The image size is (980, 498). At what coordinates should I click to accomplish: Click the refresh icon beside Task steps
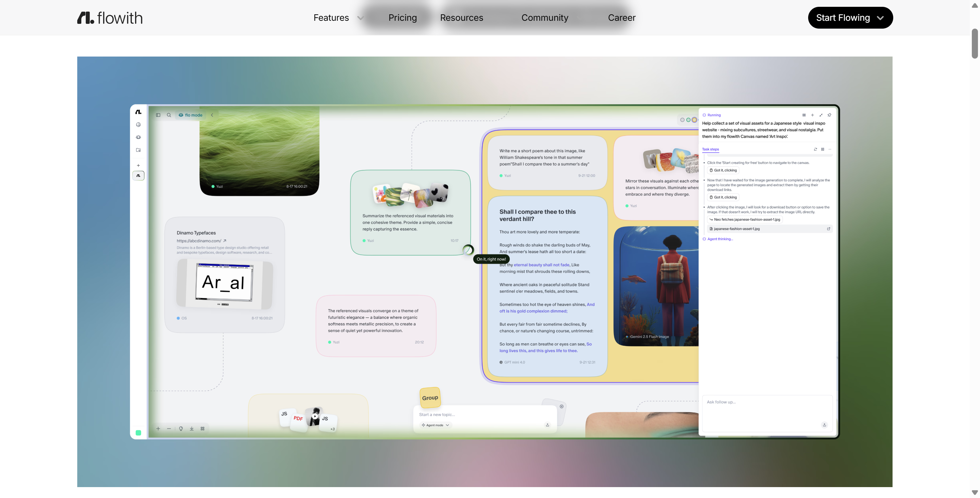(x=815, y=149)
